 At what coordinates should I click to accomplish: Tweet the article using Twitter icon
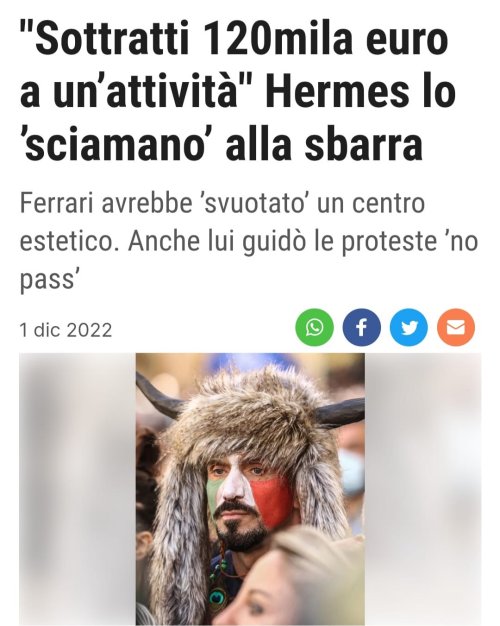409,327
